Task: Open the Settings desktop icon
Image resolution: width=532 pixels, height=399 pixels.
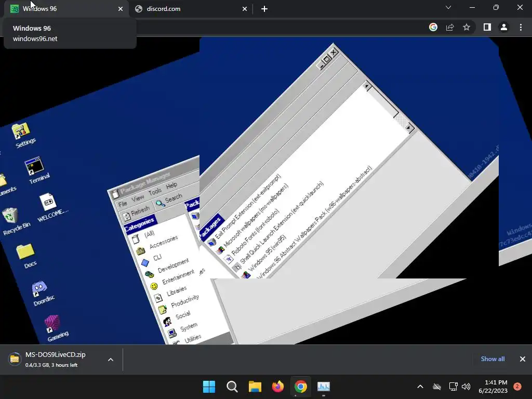Action: click(22, 135)
